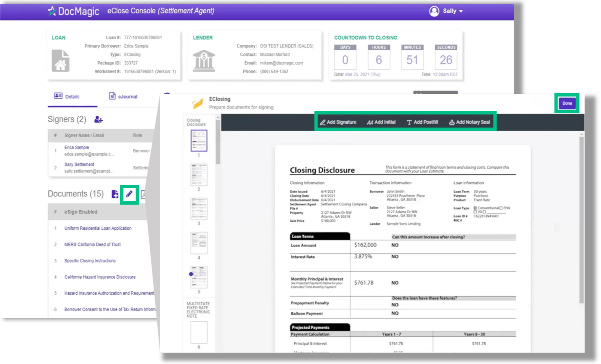
Task: Click the thumbnail panel scroll-up arrow
Action: coord(218,117)
